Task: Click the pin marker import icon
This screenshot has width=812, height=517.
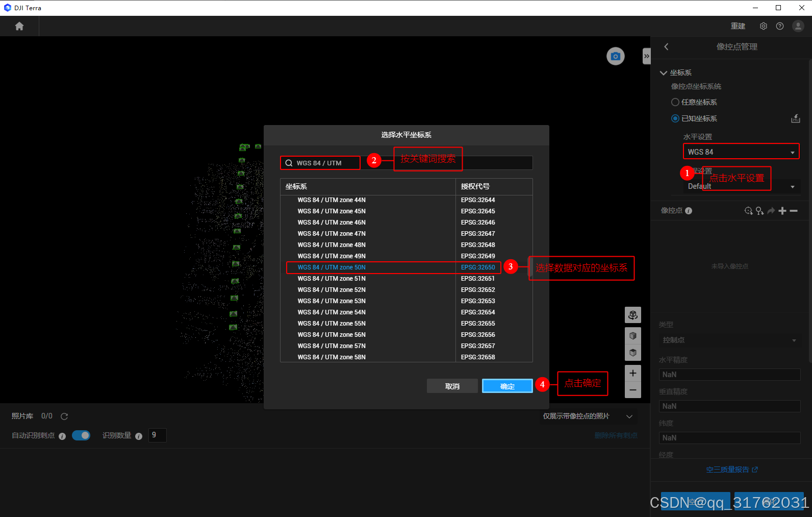Action: coord(759,211)
